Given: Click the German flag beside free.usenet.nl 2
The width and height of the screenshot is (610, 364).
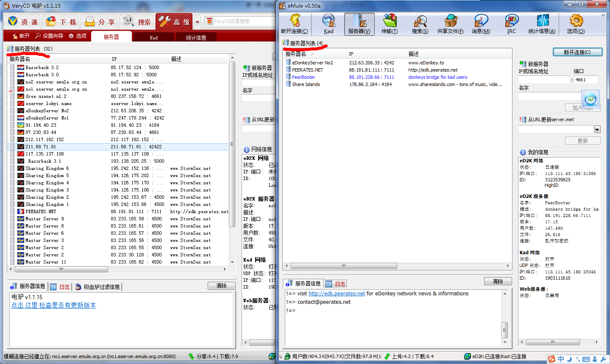Looking at the screenshot, I should 21,96.
